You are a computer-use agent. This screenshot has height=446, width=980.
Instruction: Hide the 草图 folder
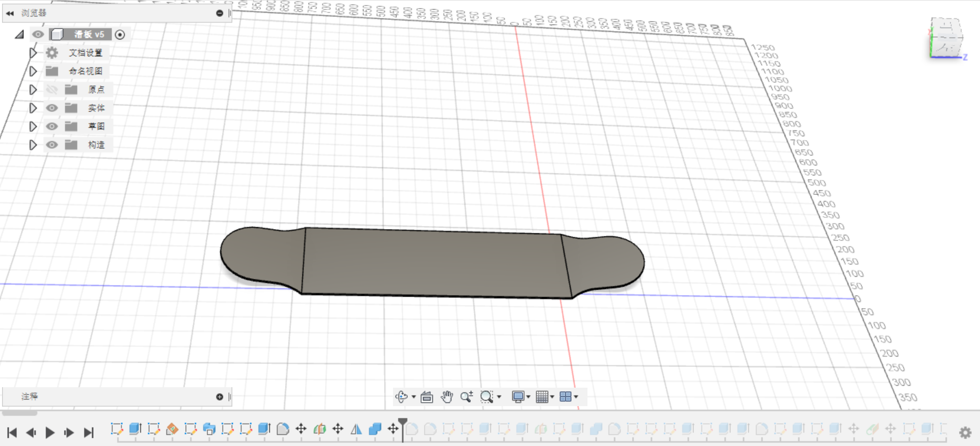52,126
